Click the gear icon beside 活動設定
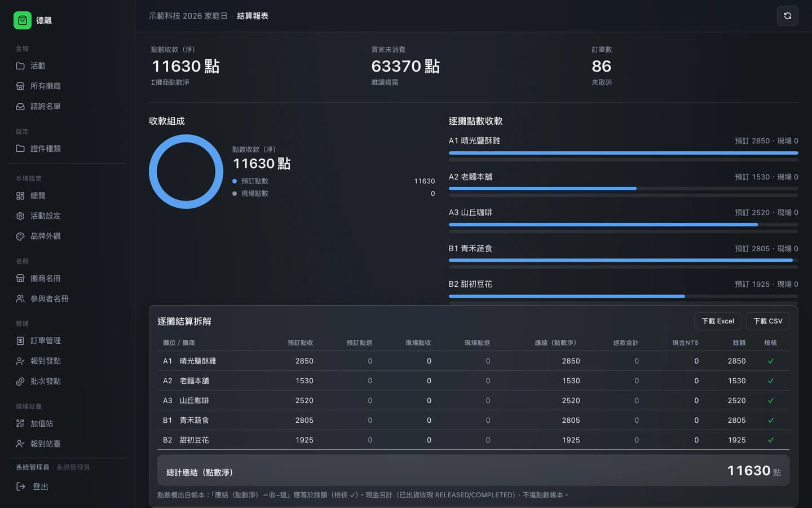Viewport: 812px width, 508px height. point(20,216)
